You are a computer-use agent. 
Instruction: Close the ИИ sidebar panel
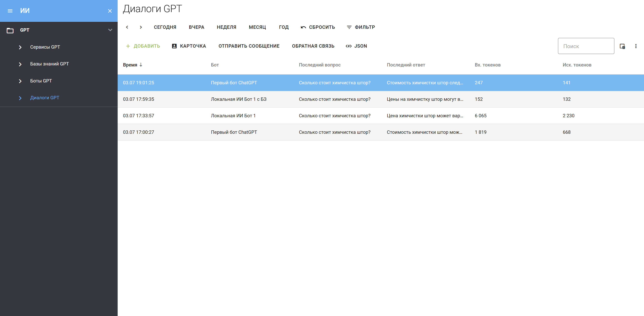(x=110, y=11)
